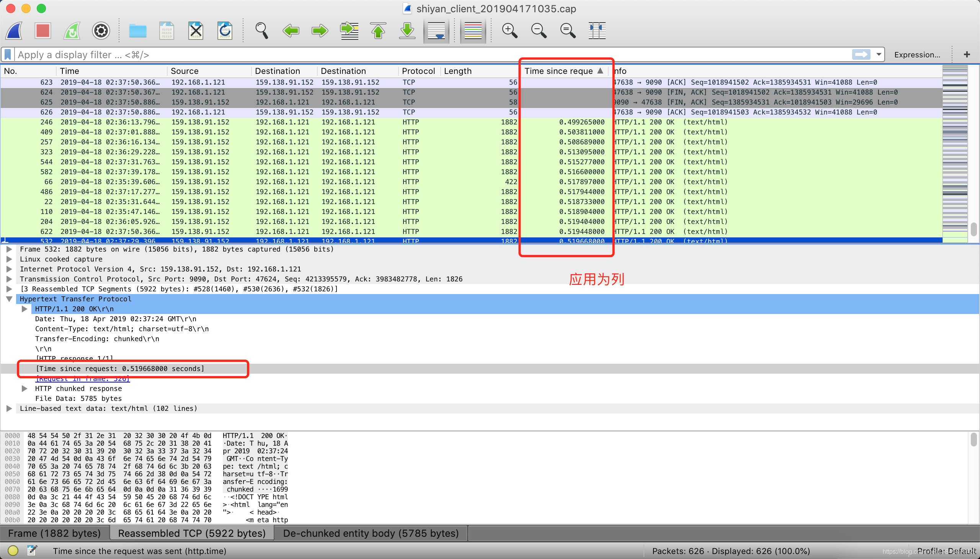Screen dimensions: 980x559
Task: Click the capture restart/reload icon
Action: (72, 32)
